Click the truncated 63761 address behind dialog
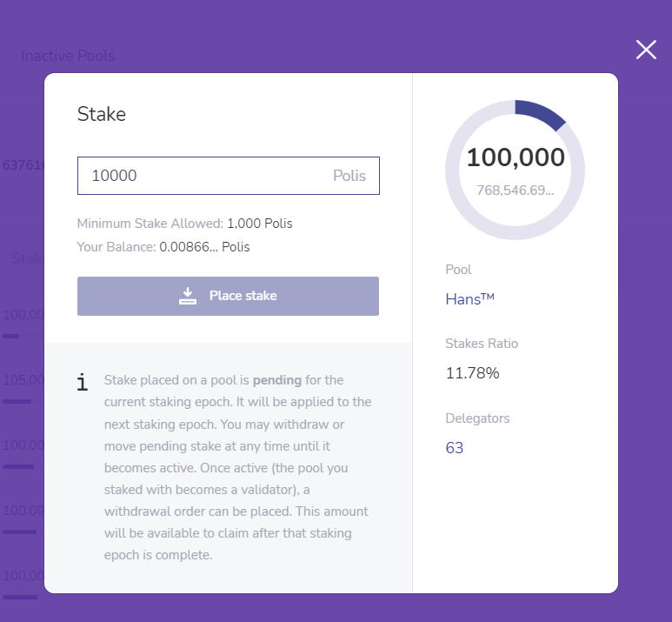Screen dimensions: 672x622 tap(23, 165)
